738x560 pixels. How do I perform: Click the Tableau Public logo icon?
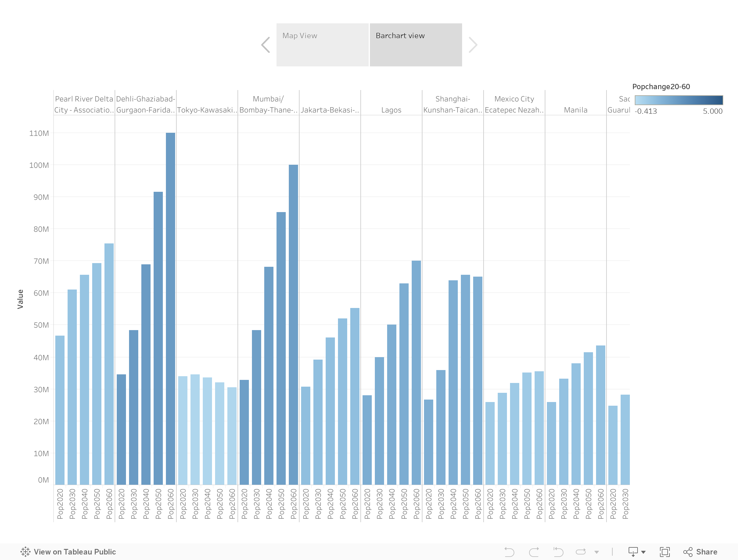pos(26,552)
